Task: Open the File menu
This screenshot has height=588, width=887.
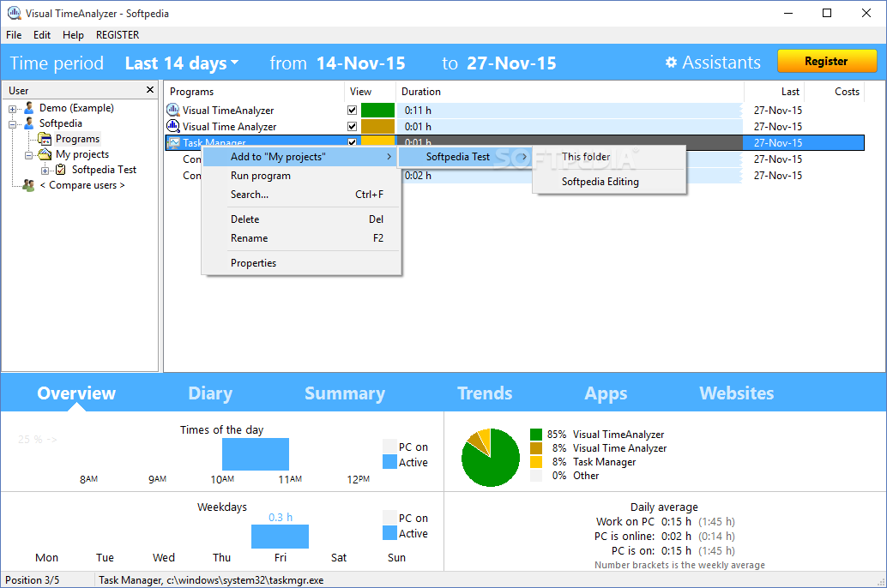Action: [x=14, y=34]
